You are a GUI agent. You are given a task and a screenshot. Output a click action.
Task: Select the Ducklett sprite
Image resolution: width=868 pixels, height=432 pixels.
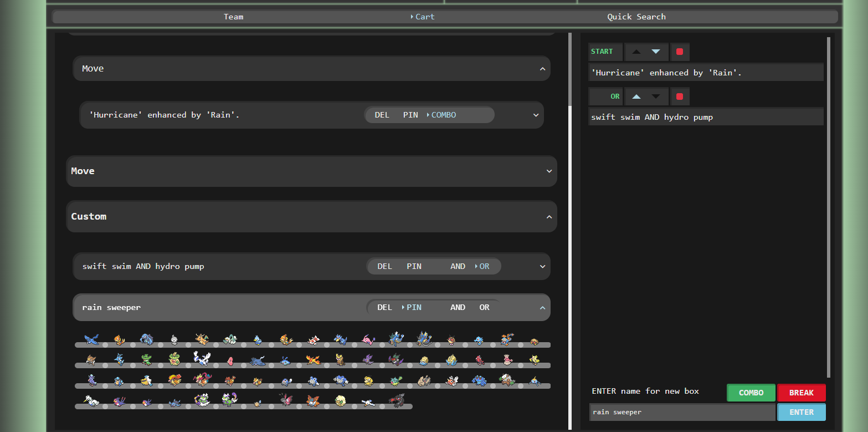(x=258, y=339)
